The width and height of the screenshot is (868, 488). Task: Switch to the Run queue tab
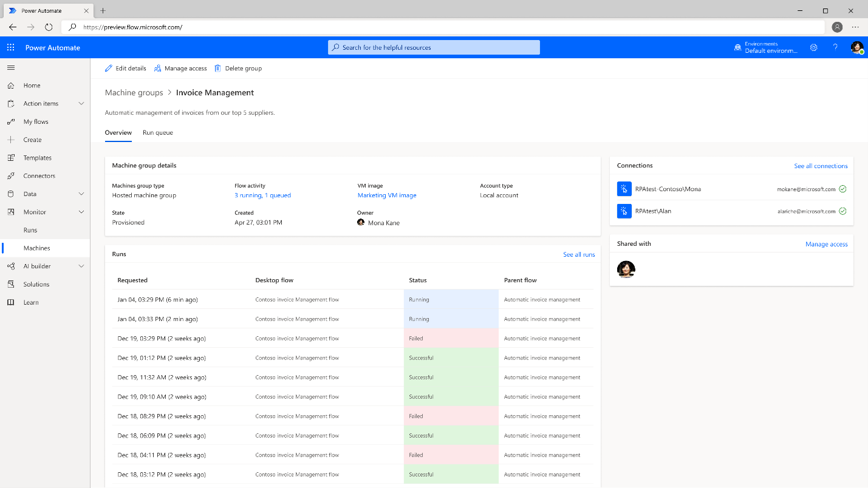[x=157, y=132]
